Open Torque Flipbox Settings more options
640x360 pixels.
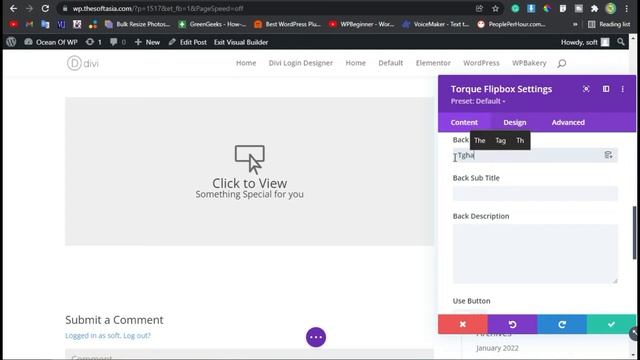tap(622, 89)
